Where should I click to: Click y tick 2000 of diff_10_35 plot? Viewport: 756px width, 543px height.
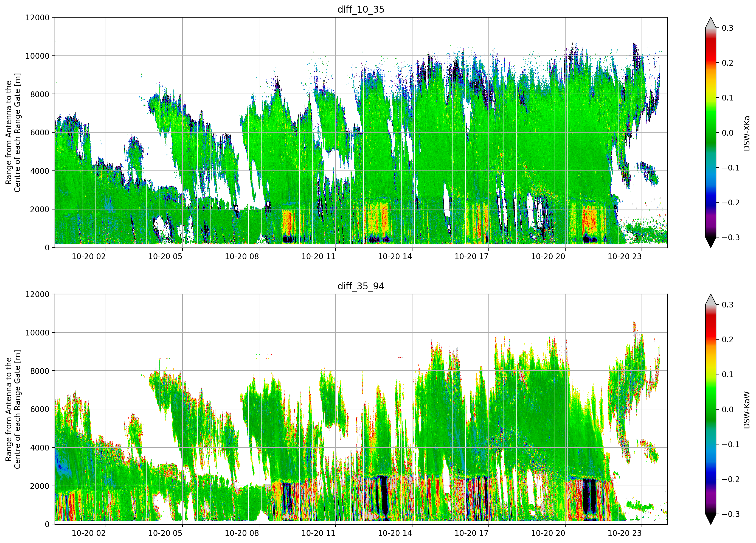[40, 209]
